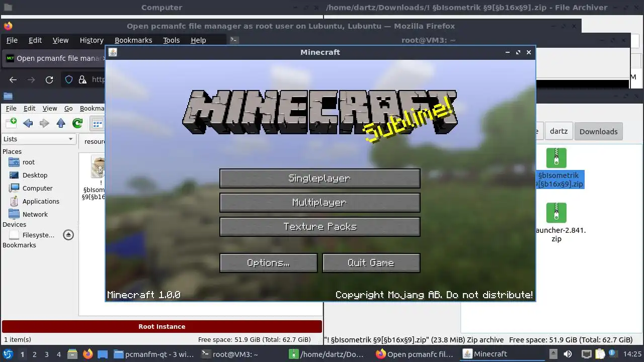Select Network in Places sidebar
644x362 pixels.
[35, 214]
